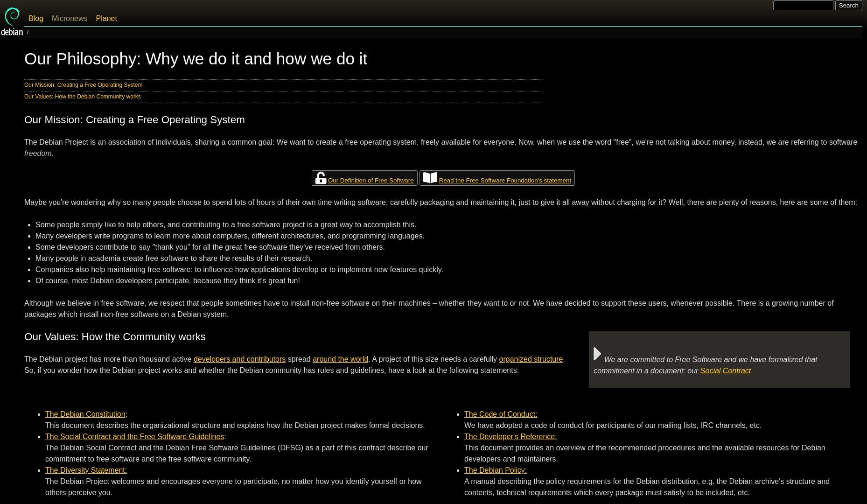Open The Code of Conduct link

pyautogui.click(x=500, y=414)
